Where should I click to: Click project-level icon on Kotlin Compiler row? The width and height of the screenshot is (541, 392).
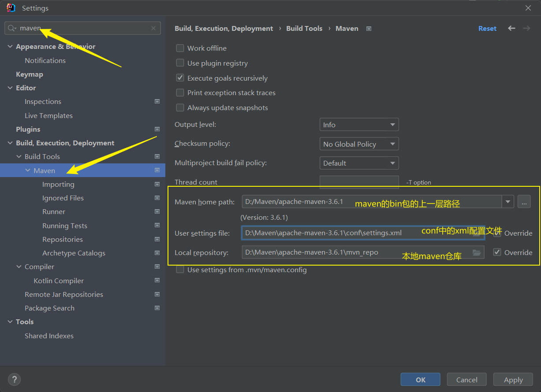tap(157, 281)
